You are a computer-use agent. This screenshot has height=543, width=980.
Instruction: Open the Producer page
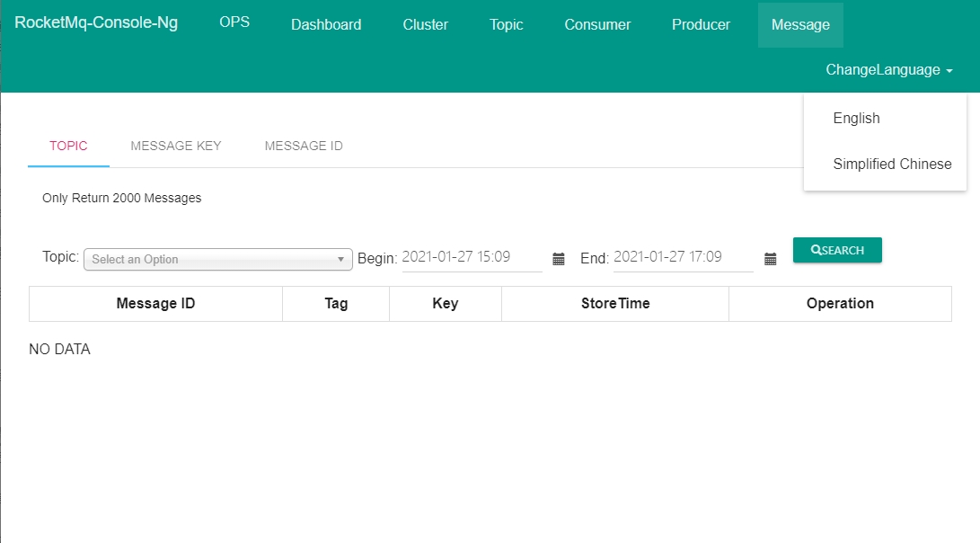point(701,25)
